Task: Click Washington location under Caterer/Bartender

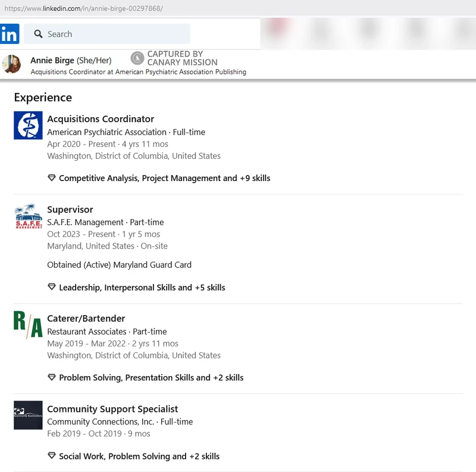Action: (134, 355)
